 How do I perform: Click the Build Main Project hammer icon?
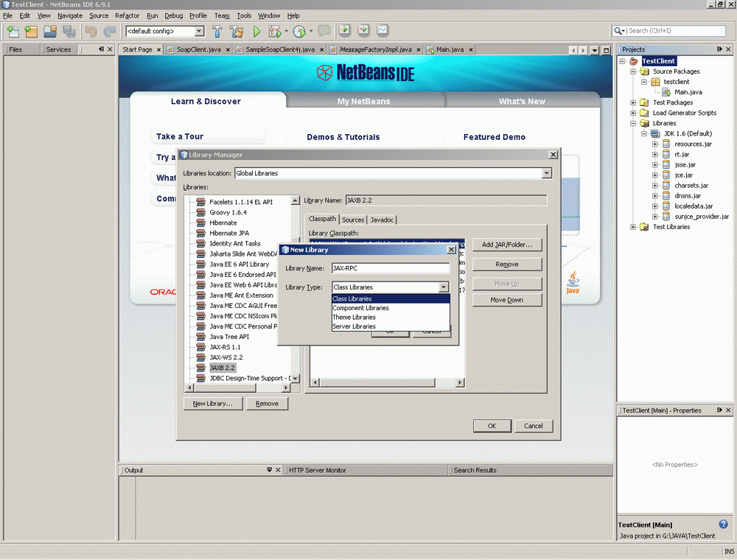(217, 32)
